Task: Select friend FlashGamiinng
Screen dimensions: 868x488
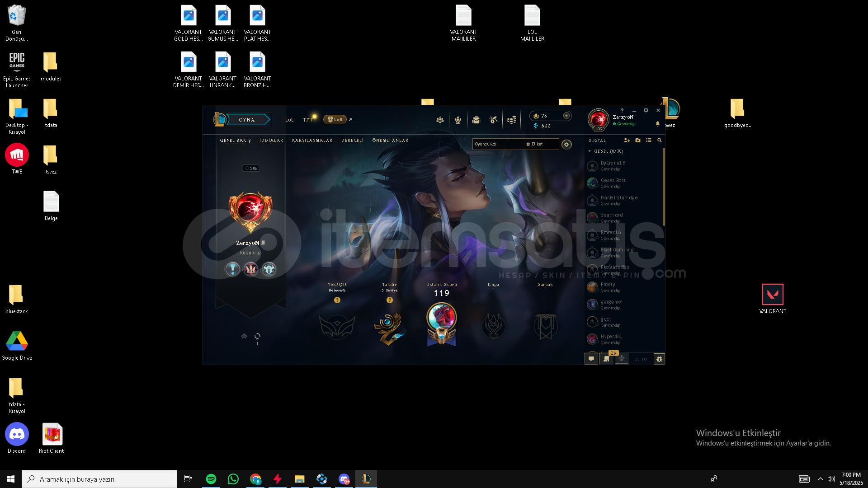Action: click(x=624, y=253)
